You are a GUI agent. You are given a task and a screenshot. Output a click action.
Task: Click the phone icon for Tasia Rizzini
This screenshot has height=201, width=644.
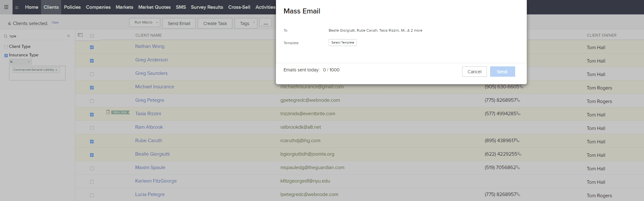click(519, 114)
